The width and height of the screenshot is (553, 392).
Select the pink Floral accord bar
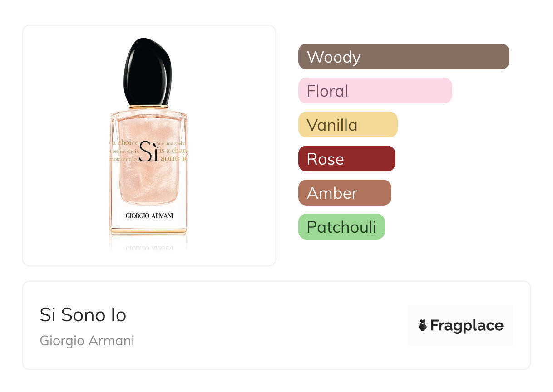point(375,91)
